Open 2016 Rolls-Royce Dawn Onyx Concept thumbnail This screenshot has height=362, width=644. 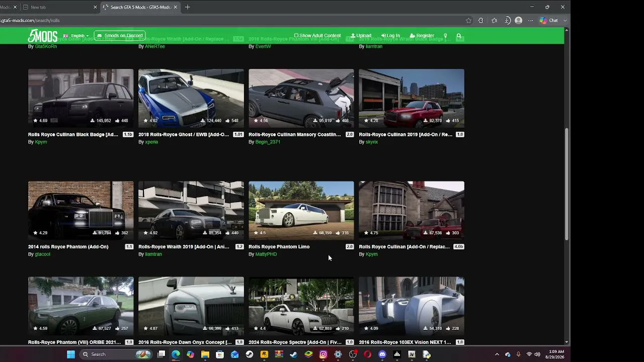[x=191, y=306]
